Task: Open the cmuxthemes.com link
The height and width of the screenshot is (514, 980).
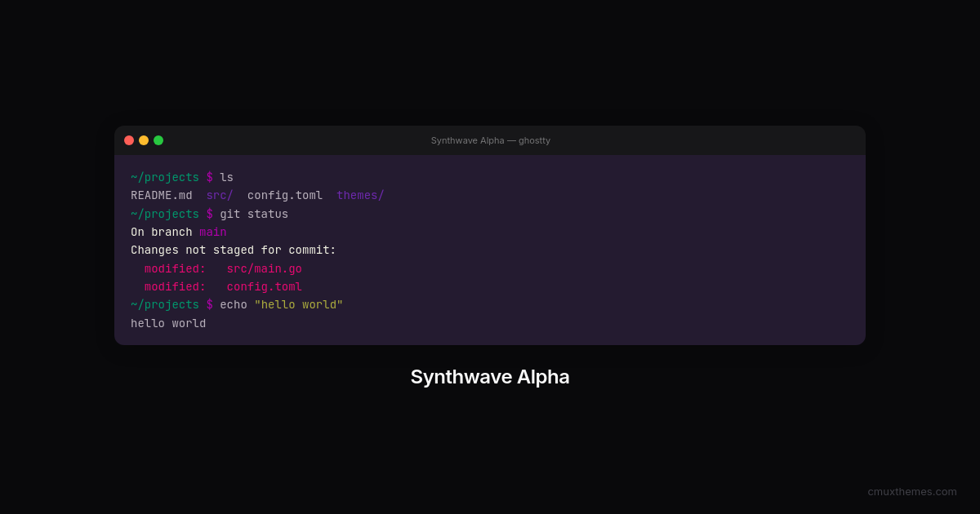Action: click(912, 491)
